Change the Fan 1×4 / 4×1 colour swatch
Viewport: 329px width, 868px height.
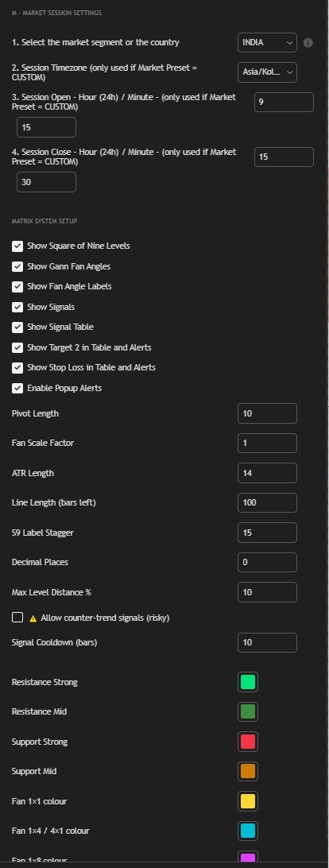(248, 831)
